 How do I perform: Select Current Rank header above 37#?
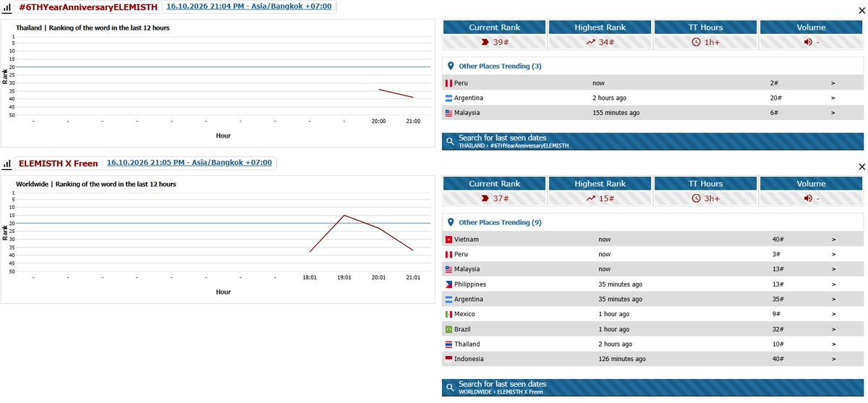(495, 184)
